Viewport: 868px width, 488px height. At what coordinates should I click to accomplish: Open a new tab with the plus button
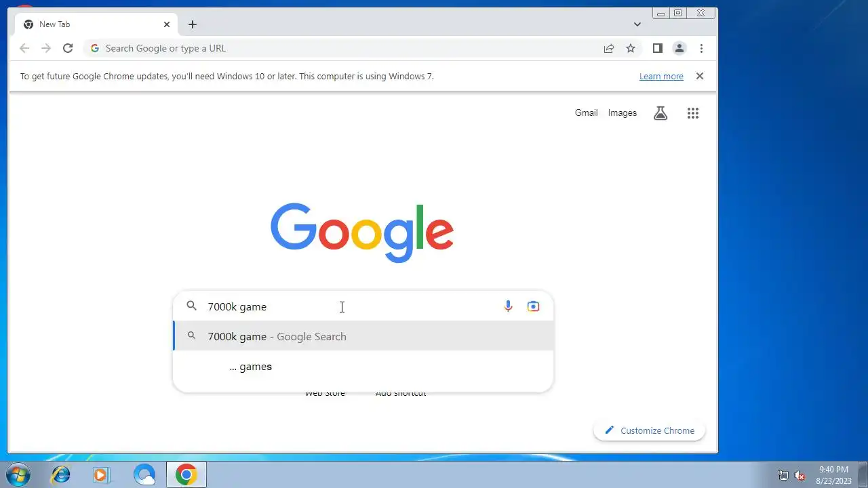pyautogui.click(x=193, y=24)
